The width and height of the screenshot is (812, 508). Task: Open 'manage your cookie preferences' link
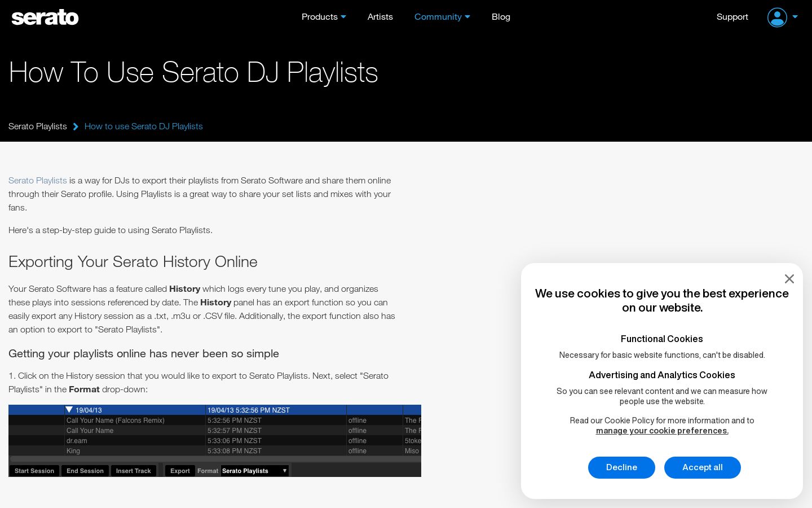[x=662, y=431]
